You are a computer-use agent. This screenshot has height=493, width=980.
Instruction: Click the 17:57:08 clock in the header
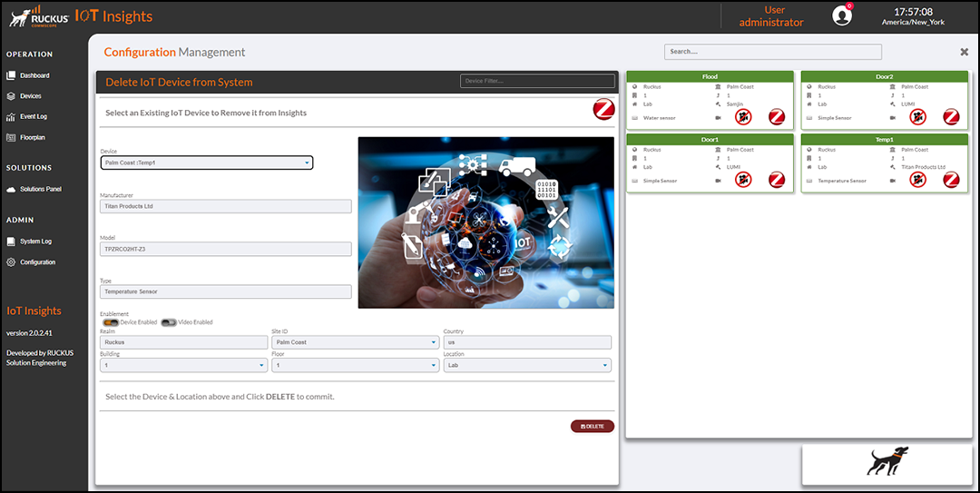point(913,12)
